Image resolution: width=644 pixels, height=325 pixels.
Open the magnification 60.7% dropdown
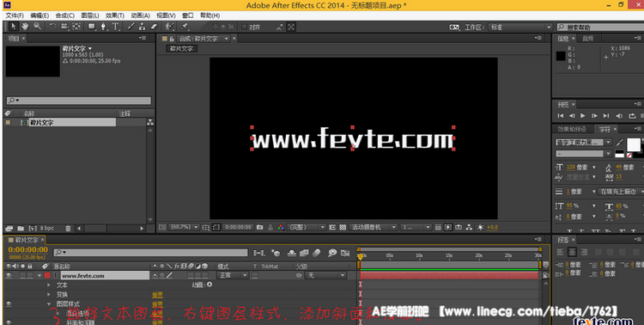pyautogui.click(x=185, y=227)
